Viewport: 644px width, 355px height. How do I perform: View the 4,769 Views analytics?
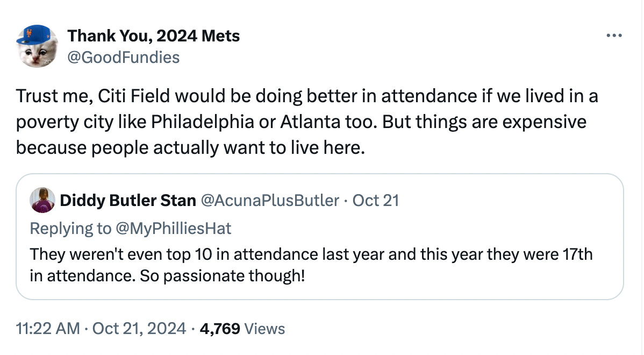pos(242,329)
